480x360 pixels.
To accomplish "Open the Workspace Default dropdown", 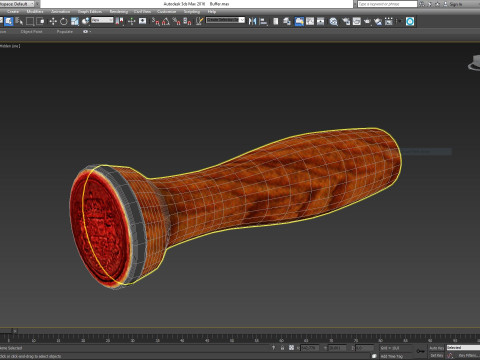I will pyautogui.click(x=17, y=4).
